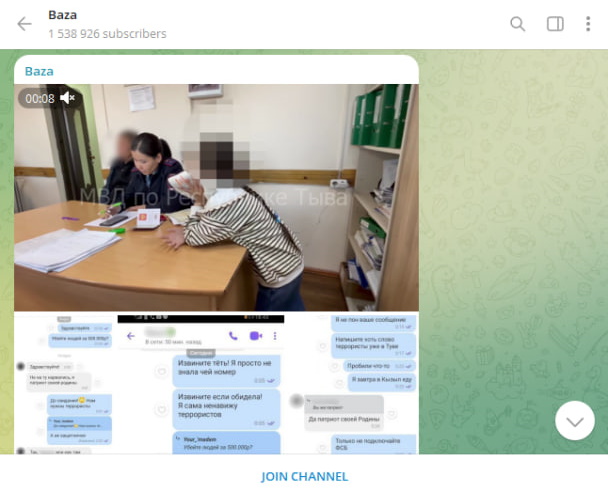Go back using the header arrow

[x=24, y=24]
